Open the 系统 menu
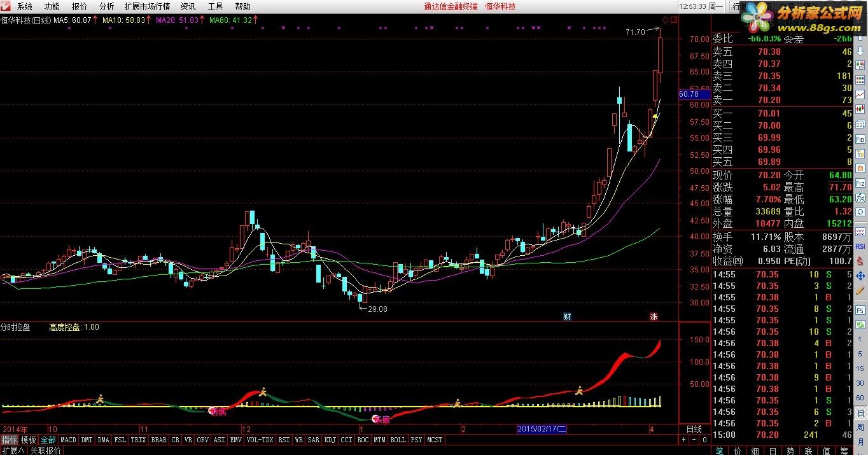 (25, 6)
